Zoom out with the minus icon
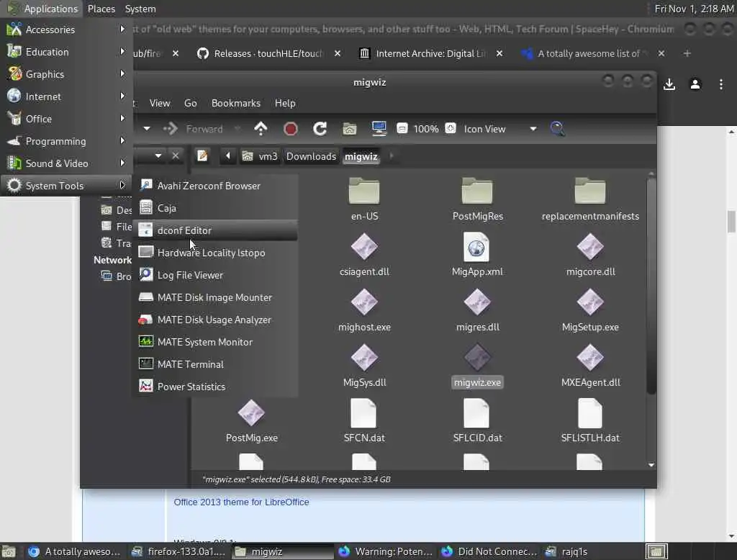 click(402, 128)
